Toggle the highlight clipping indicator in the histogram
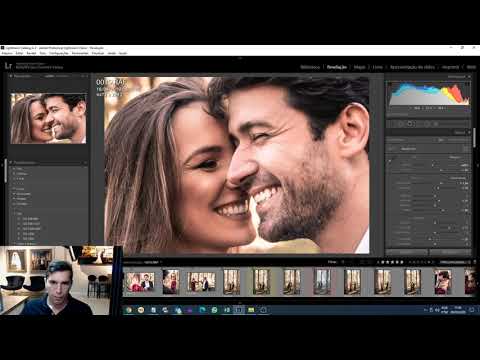This screenshot has width=480, height=360. pyautogui.click(x=467, y=83)
